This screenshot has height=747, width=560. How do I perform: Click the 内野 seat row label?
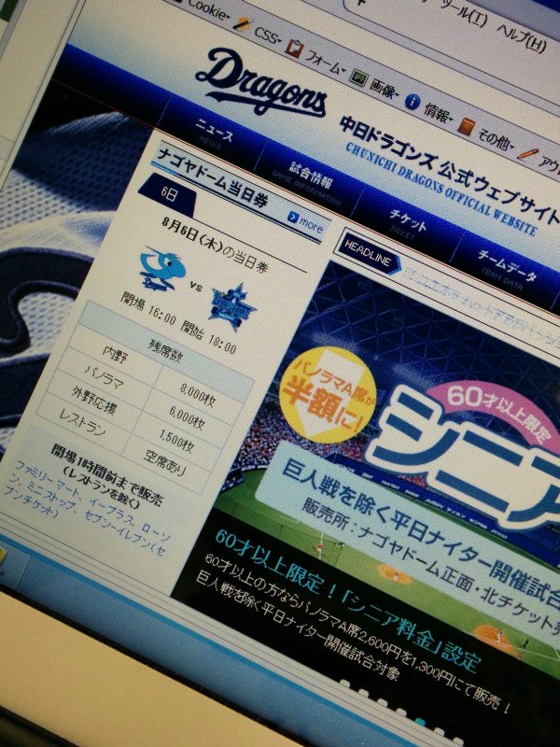click(115, 355)
